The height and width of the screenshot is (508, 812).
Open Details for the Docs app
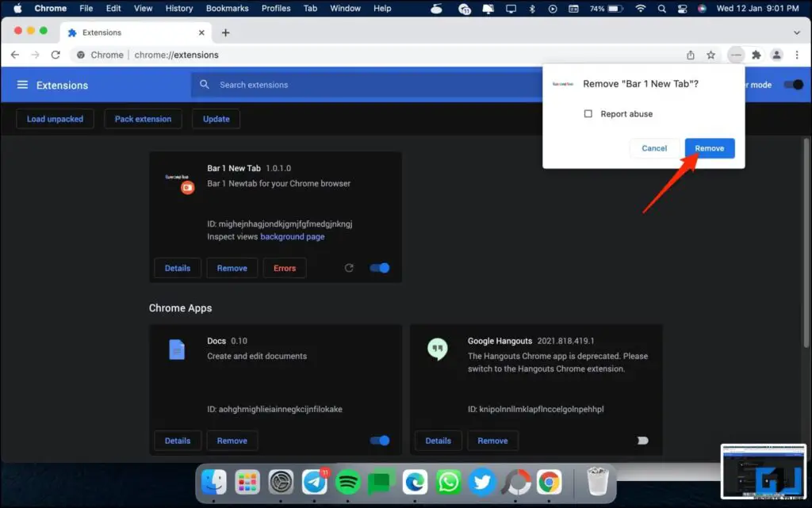[178, 441]
